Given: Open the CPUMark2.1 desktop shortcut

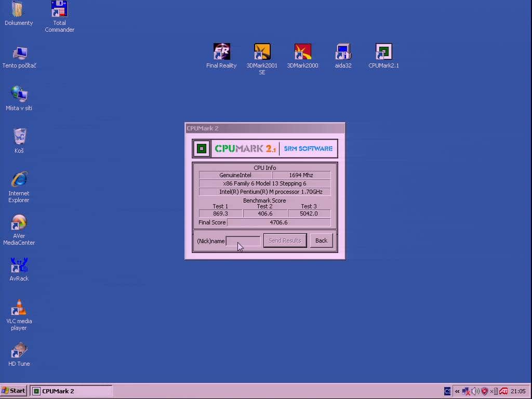Looking at the screenshot, I should click(384, 56).
